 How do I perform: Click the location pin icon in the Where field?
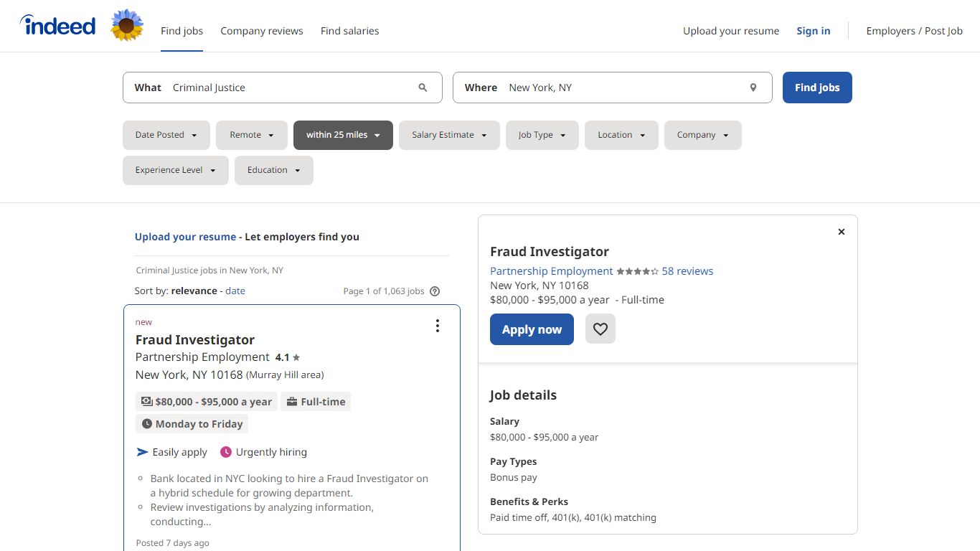(753, 88)
